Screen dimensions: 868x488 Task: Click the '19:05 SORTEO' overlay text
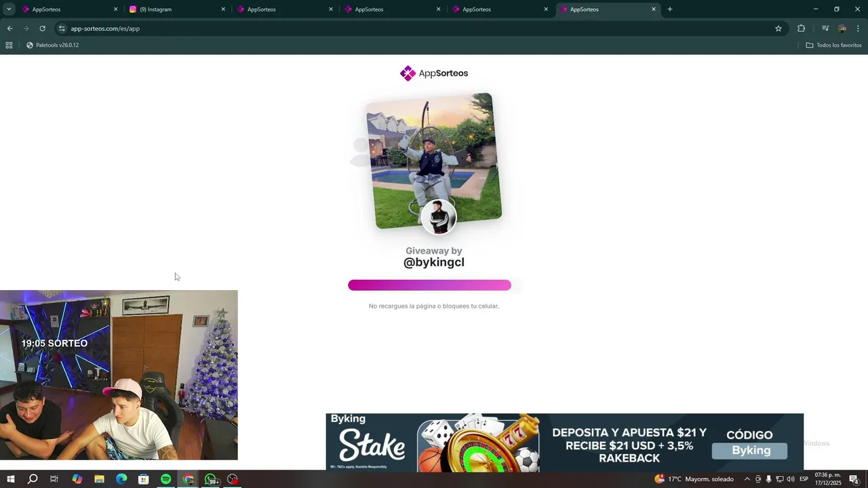pyautogui.click(x=54, y=344)
